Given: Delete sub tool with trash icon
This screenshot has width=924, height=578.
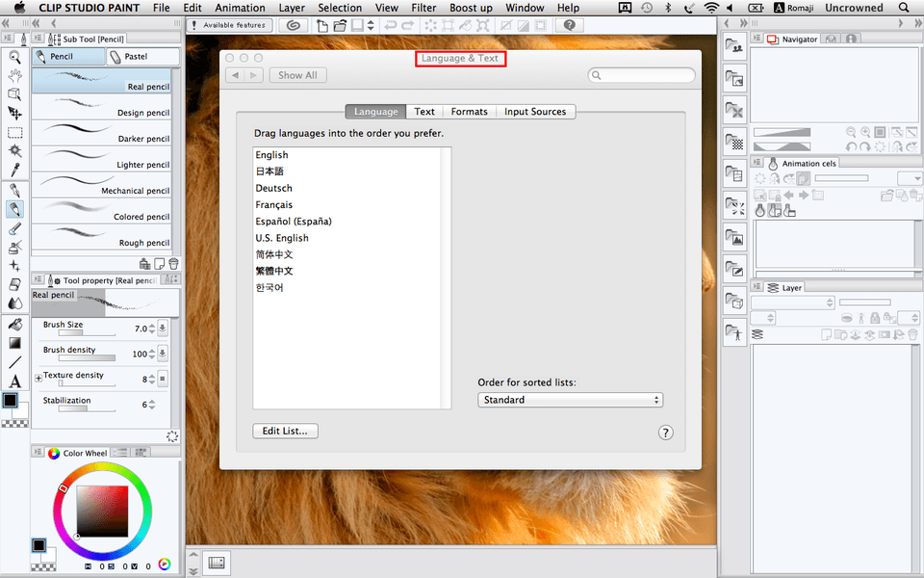Looking at the screenshot, I should (x=173, y=263).
